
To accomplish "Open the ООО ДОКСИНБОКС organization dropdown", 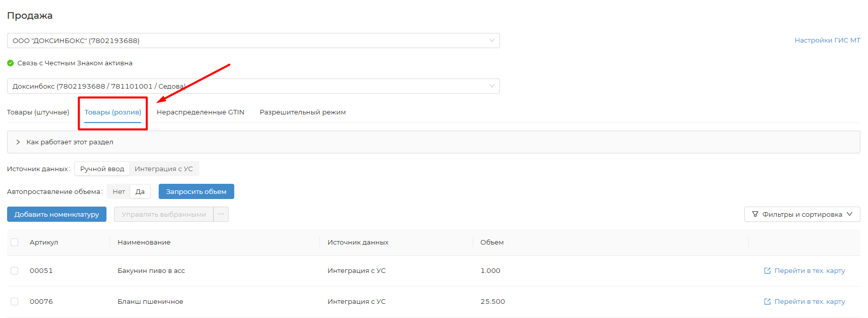I will (x=253, y=41).
